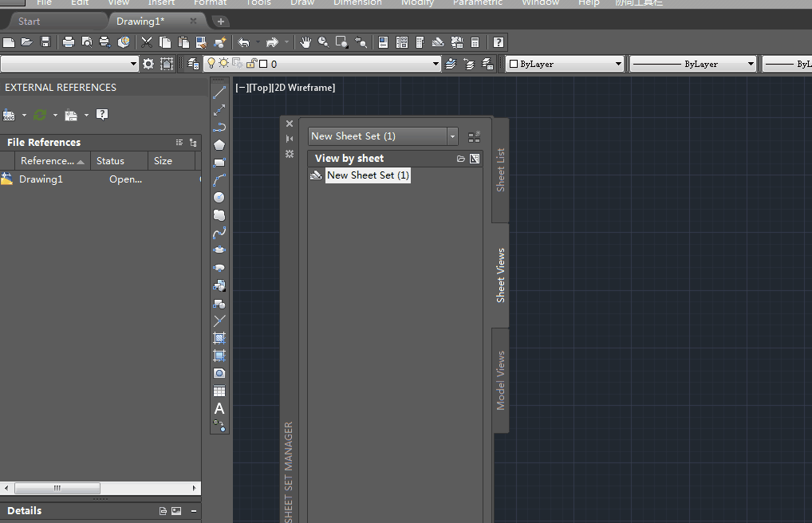This screenshot has height=523, width=812.
Task: Open the ByLayer color dropdown
Action: 618,64
